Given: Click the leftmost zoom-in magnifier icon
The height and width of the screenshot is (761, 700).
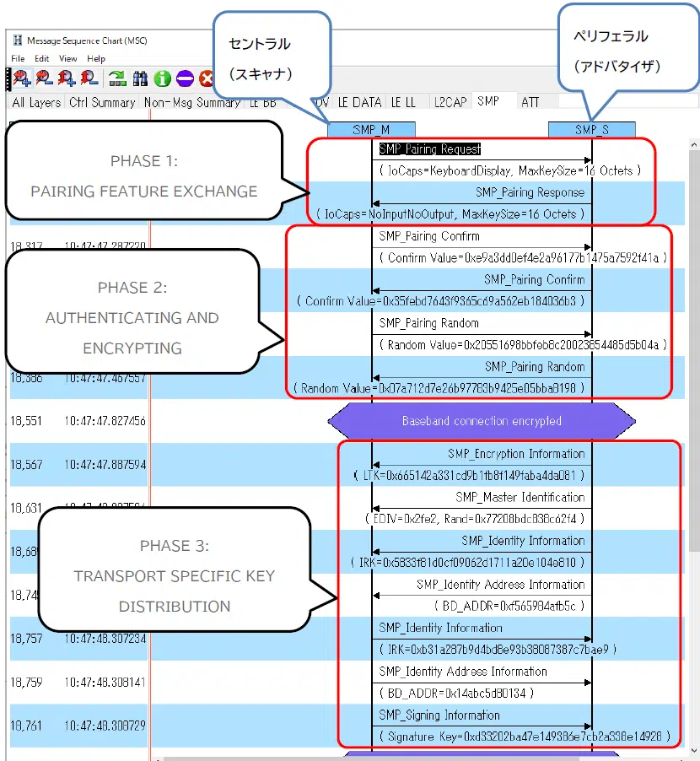Looking at the screenshot, I should coord(22,78).
